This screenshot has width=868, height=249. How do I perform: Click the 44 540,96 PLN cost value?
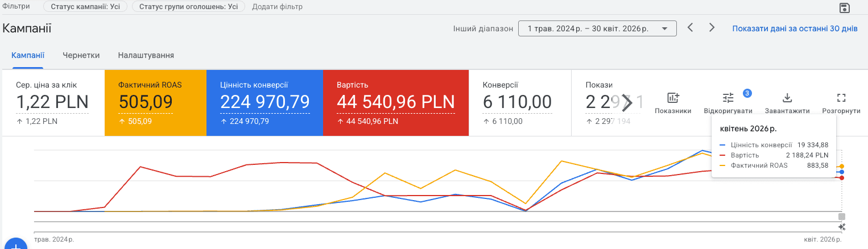point(396,102)
